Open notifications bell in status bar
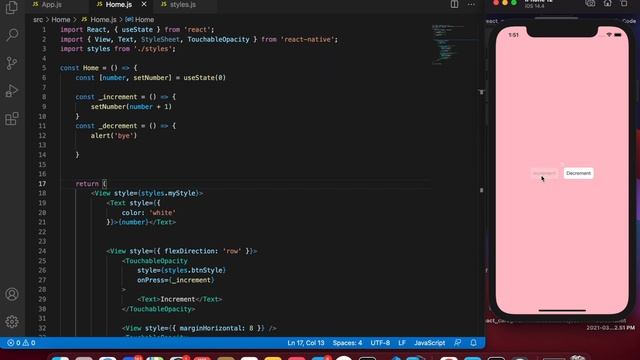 pyautogui.click(x=473, y=343)
